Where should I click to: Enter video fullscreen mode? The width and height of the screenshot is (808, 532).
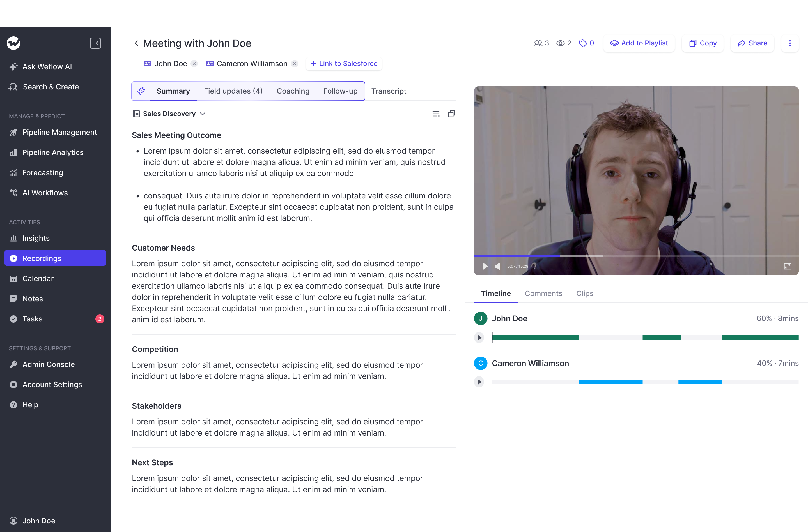[787, 266]
